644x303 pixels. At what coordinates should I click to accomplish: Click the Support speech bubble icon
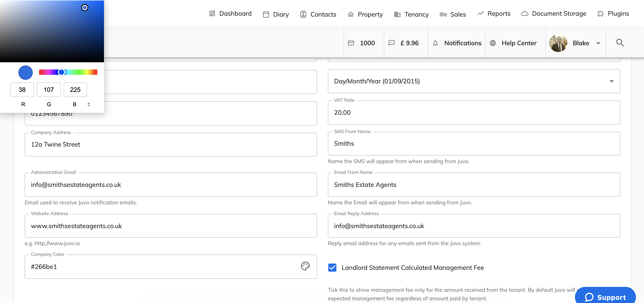click(589, 297)
